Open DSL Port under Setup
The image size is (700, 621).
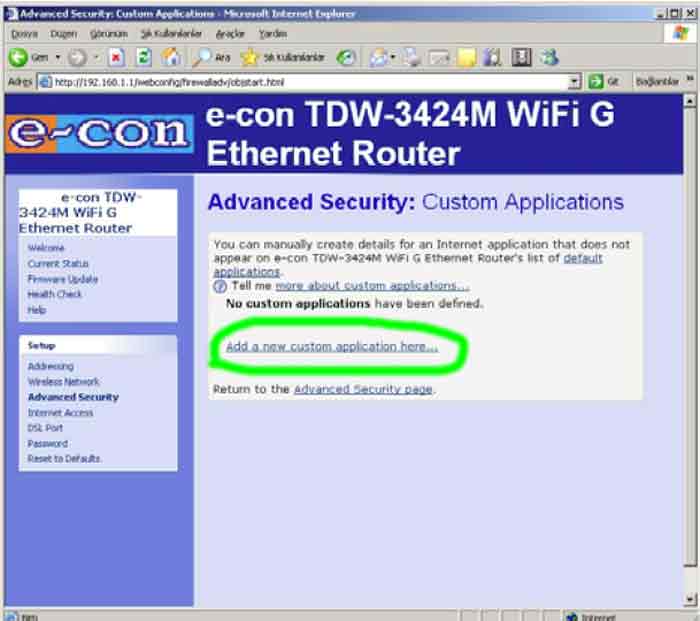[x=45, y=428]
